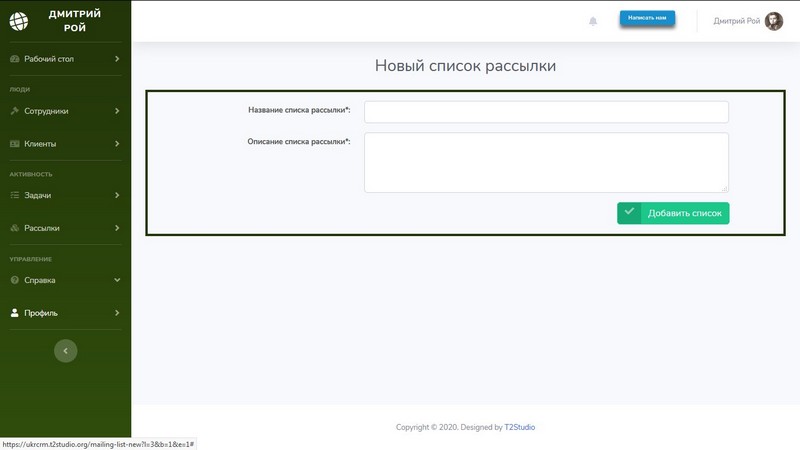Screen dimensions: 800x450
Task: Click the Клиенты card icon
Action: (x=14, y=144)
